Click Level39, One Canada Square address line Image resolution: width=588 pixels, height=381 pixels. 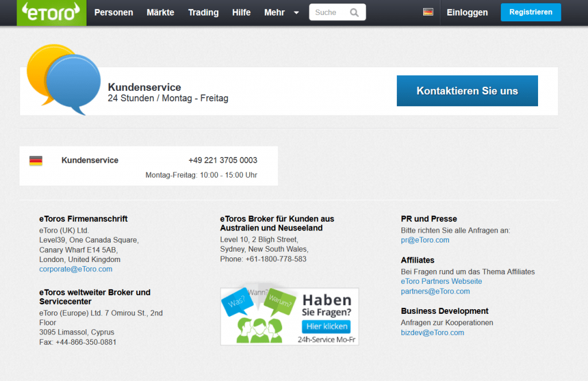coord(89,240)
